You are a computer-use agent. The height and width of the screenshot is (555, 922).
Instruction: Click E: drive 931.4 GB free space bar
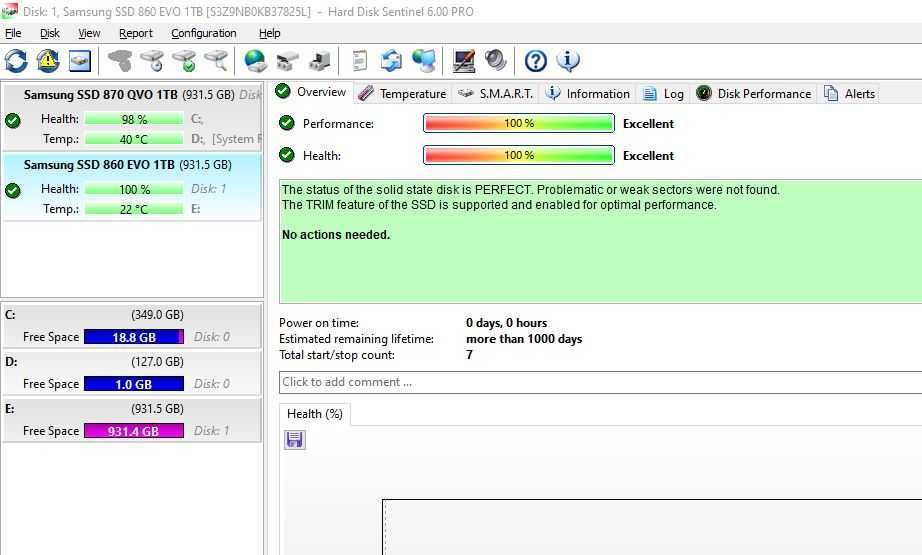[x=134, y=431]
